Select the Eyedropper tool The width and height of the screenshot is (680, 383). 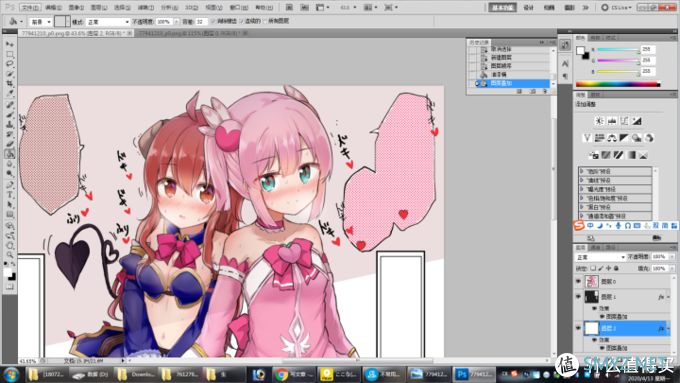point(10,93)
